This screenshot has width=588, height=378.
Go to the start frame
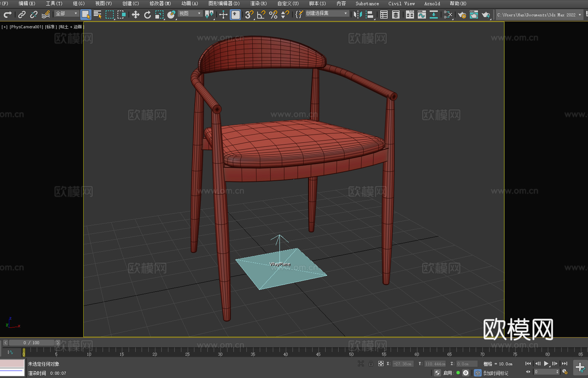point(528,364)
